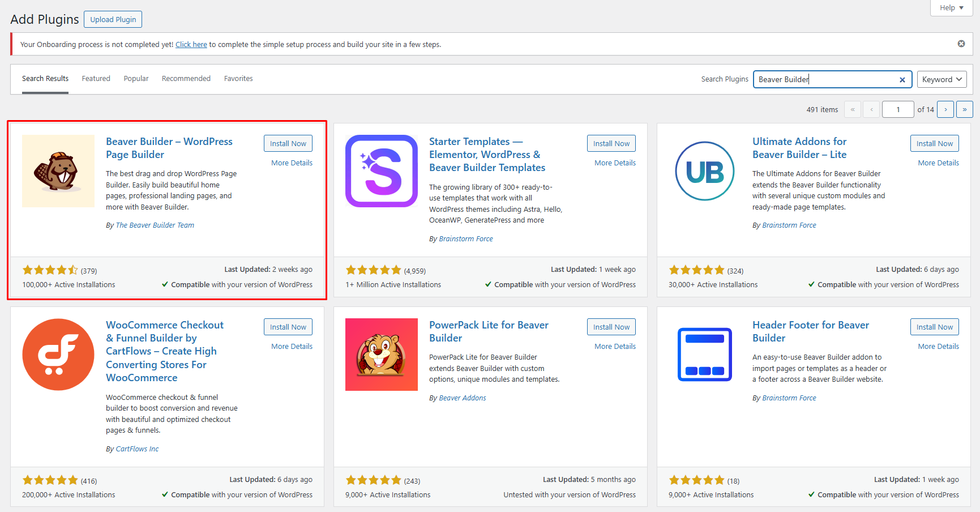Click the Upload Plugin button
This screenshot has width=980, height=512.
113,19
